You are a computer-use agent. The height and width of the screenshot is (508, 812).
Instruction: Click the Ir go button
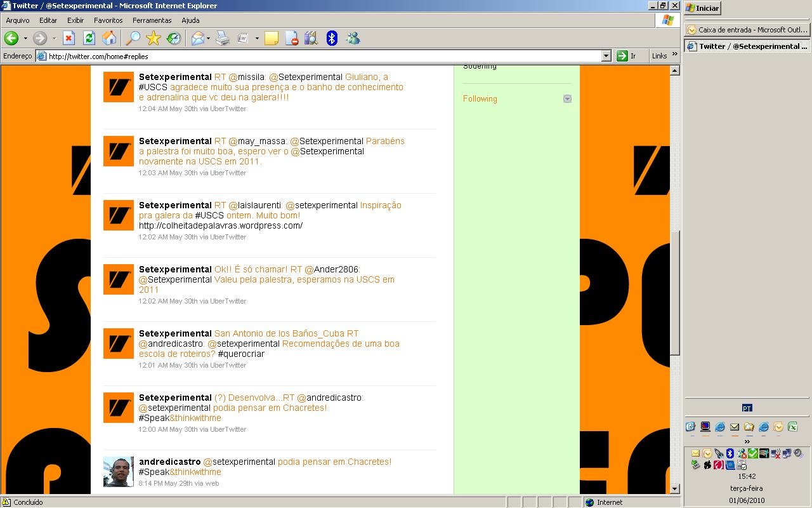pyautogui.click(x=627, y=56)
